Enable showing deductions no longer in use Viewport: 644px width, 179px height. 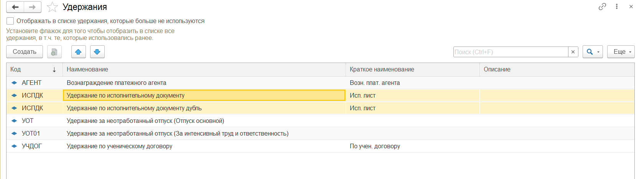point(10,21)
